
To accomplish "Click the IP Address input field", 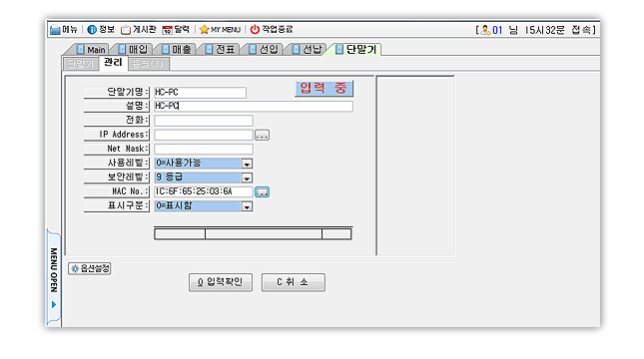I will 204,135.
